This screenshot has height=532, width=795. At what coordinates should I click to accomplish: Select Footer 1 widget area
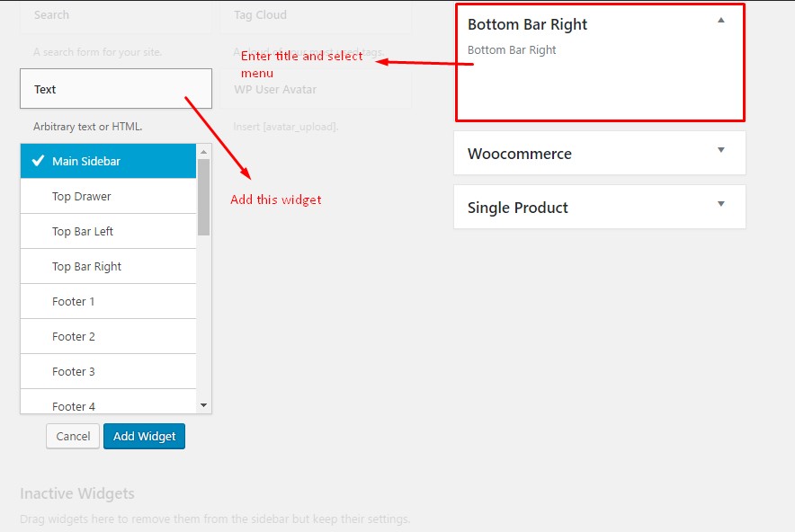[x=108, y=301]
